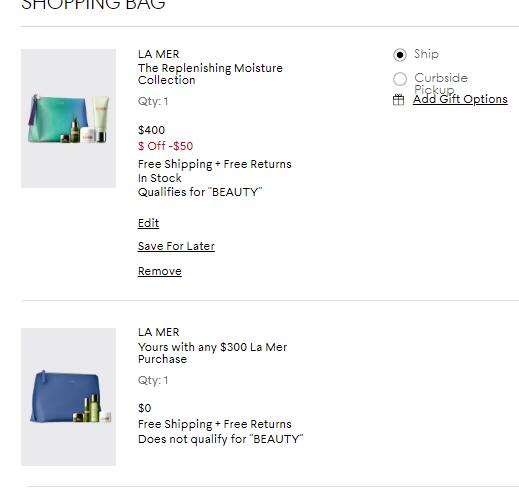519x493 pixels.
Task: Click the LA MER brand above Replenishing Collection
Action: pyautogui.click(x=159, y=54)
